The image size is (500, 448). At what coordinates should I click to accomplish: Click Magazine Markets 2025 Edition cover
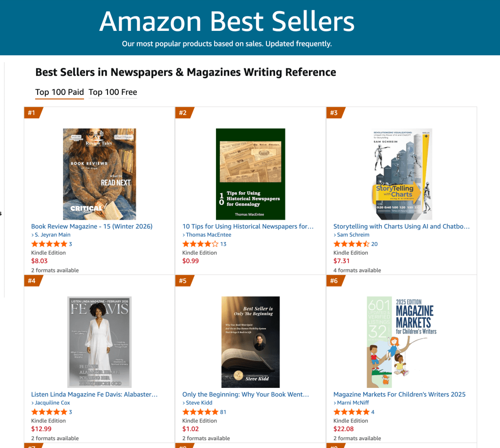(x=401, y=342)
